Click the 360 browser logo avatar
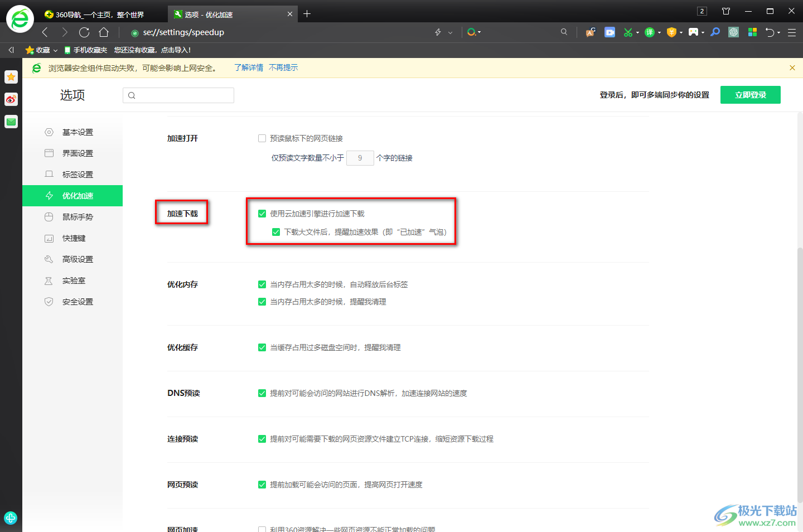 pos(20,20)
